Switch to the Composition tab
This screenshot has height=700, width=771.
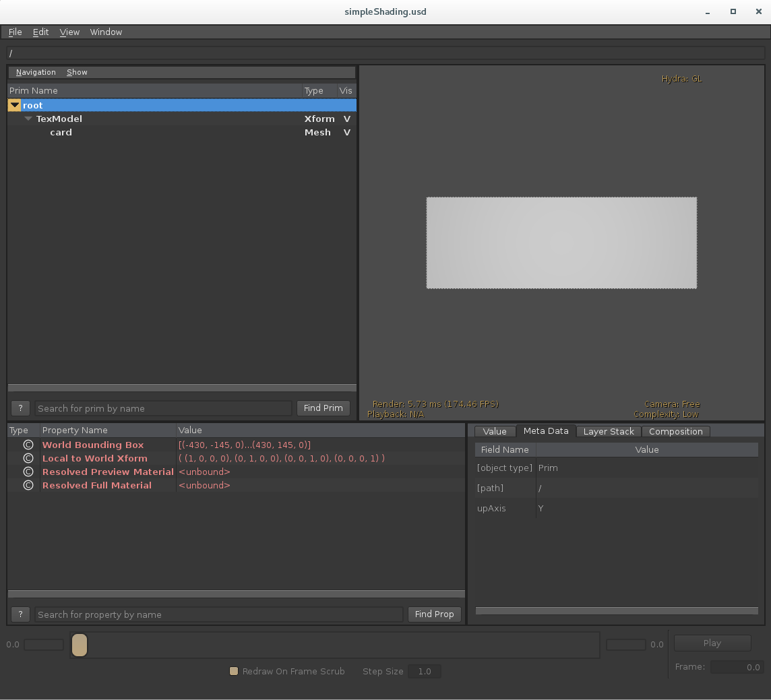675,431
